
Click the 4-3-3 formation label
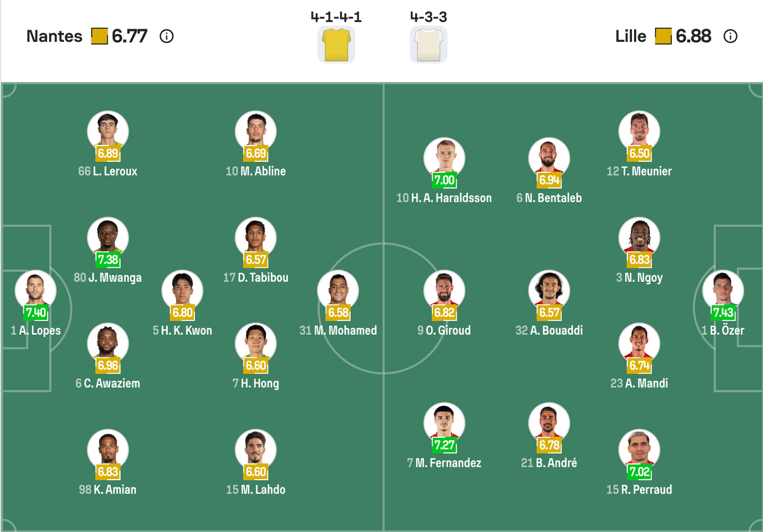coord(429,17)
